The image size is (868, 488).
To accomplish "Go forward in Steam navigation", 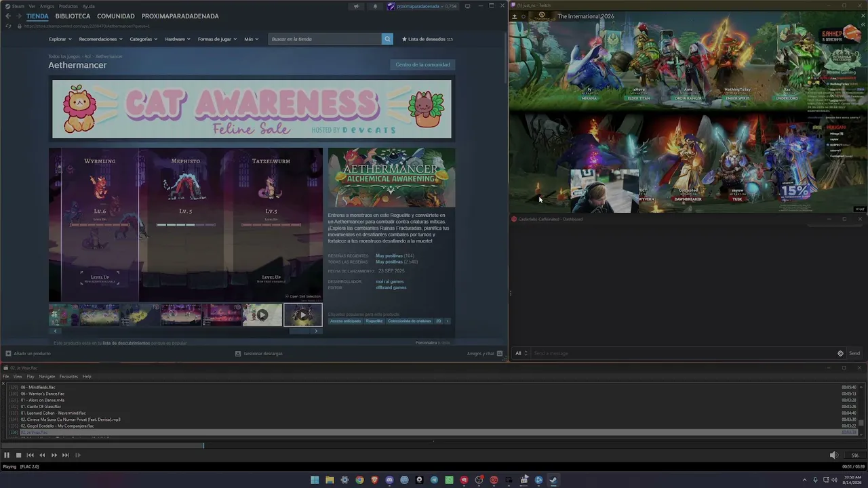I will [18, 16].
